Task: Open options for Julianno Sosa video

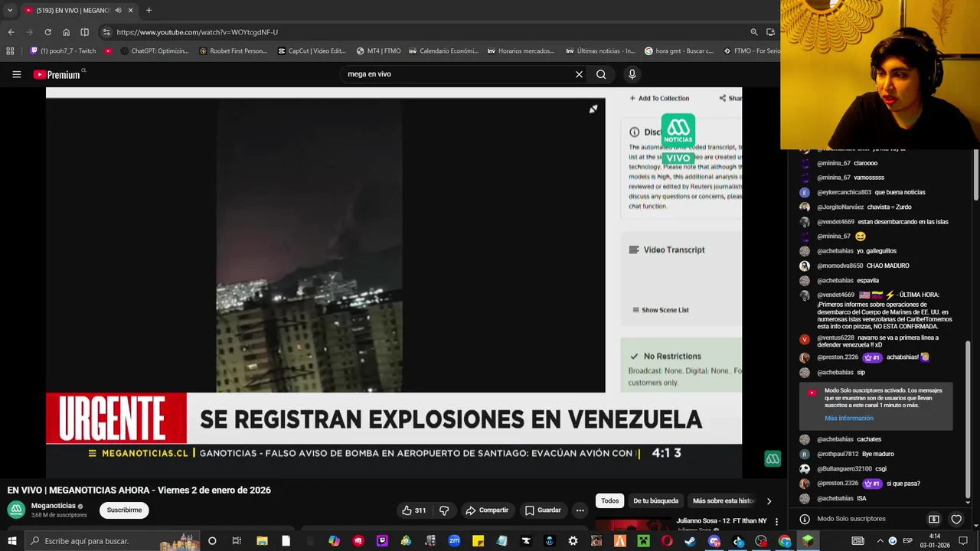Action: pos(776,522)
